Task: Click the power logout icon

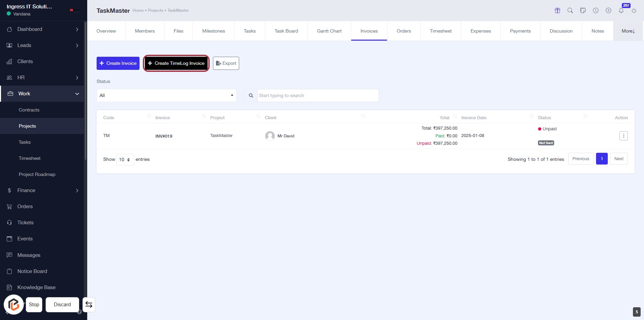Action: (634, 10)
